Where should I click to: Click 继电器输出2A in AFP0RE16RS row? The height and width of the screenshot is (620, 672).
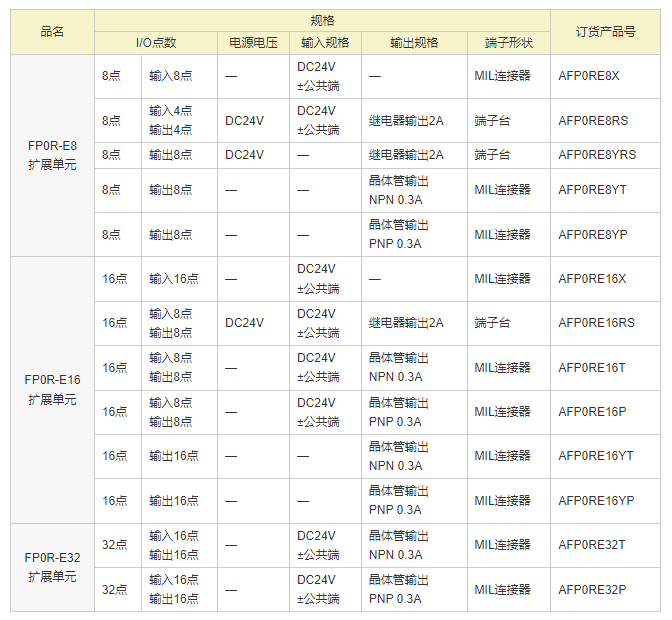click(406, 323)
